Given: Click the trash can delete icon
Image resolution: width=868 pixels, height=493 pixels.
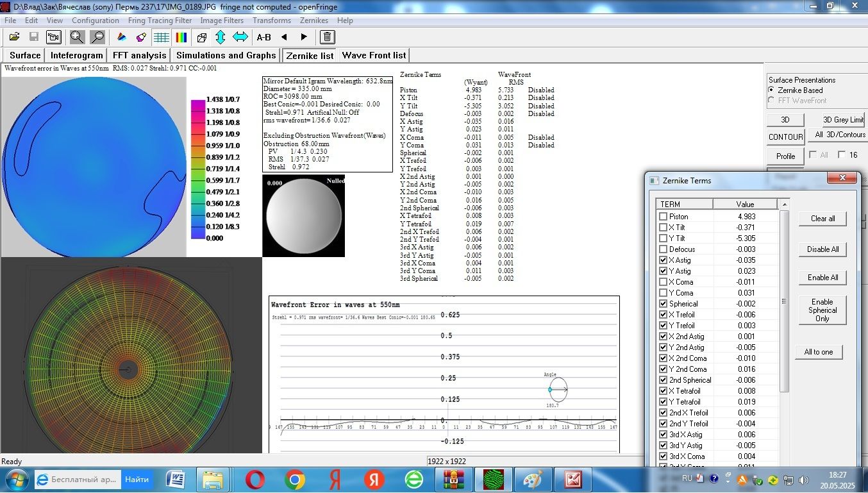Looking at the screenshot, I should (x=327, y=37).
